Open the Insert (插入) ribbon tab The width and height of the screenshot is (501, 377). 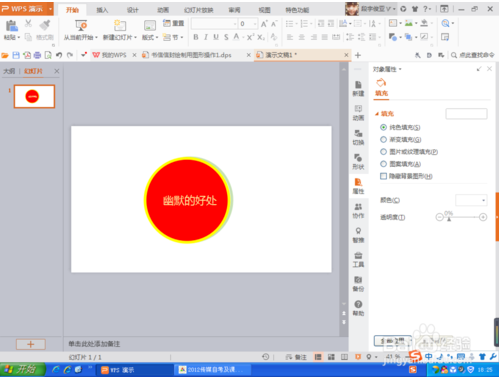coord(102,10)
